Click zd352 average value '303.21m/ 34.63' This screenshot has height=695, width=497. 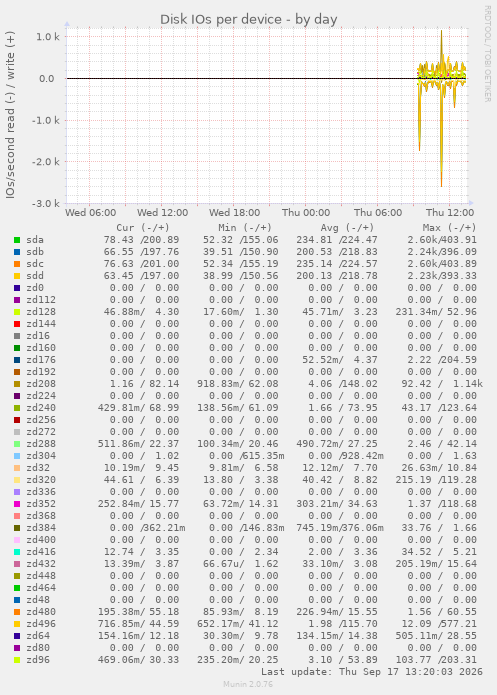[337, 504]
